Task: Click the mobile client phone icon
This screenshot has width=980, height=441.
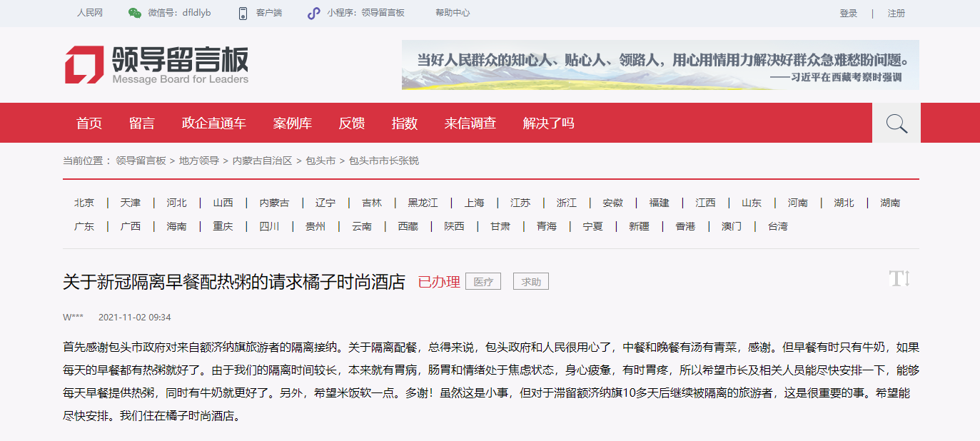Action: [x=243, y=13]
